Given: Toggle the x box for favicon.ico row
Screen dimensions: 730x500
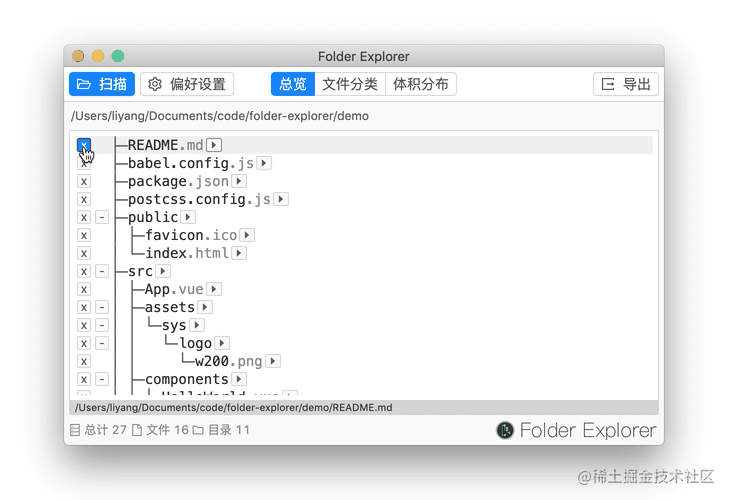Looking at the screenshot, I should [x=84, y=236].
